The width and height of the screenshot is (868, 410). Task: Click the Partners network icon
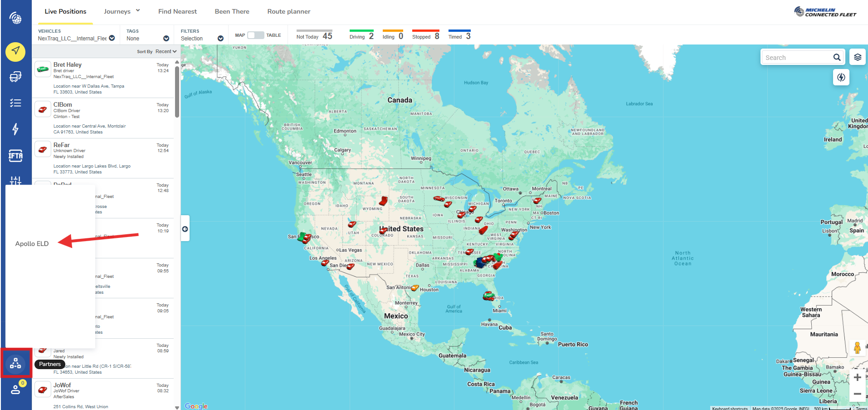(x=16, y=363)
